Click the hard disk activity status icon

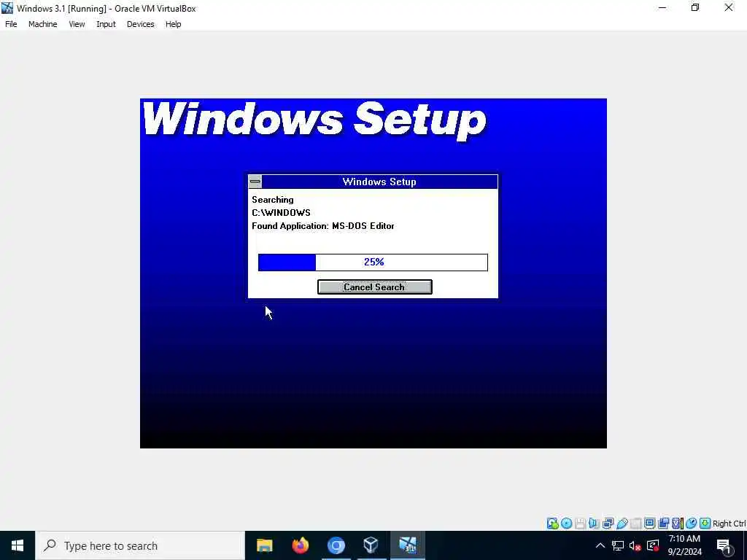point(553,524)
